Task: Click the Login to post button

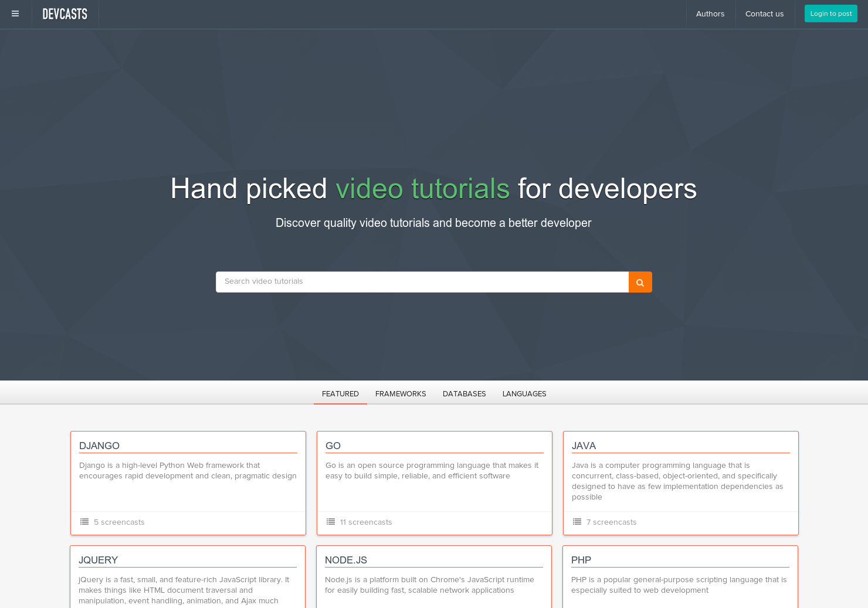Action: pos(830,13)
